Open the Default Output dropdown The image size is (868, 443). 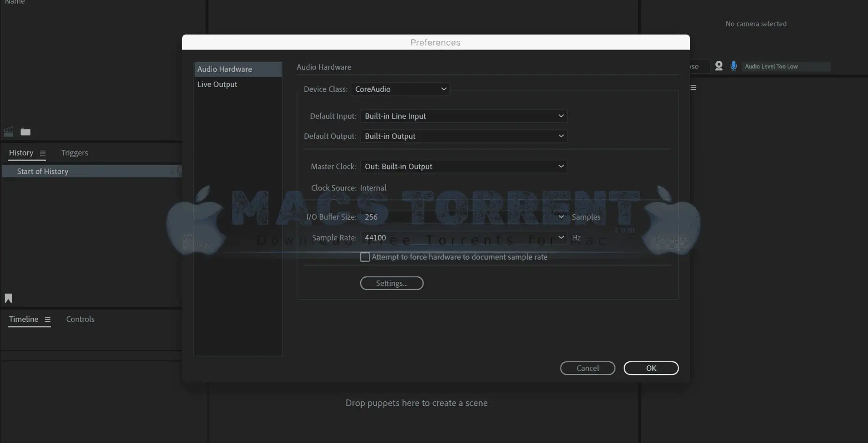click(x=464, y=136)
